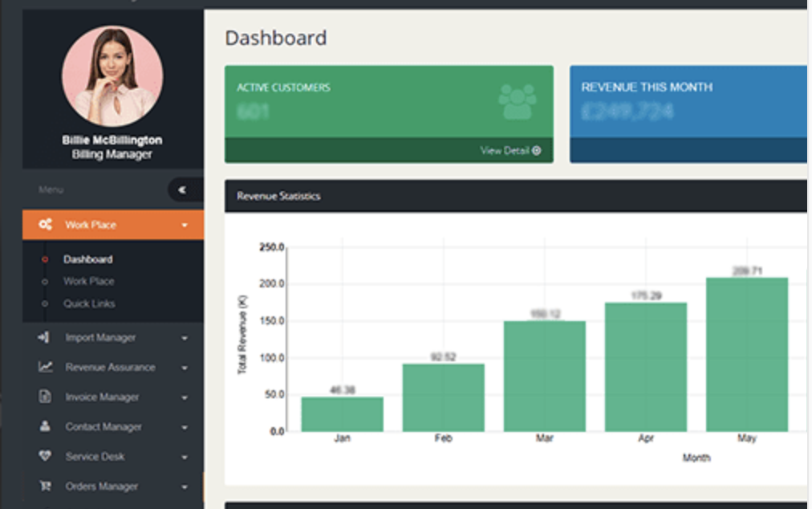The height and width of the screenshot is (509, 812).
Task: Click the Service Desk heartbeat icon
Action: point(45,457)
